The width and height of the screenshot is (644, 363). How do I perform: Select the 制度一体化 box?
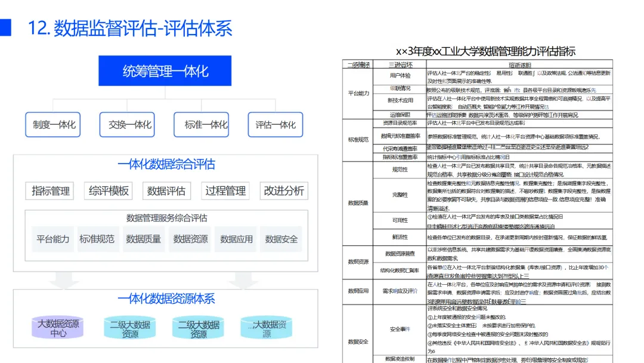53,125
